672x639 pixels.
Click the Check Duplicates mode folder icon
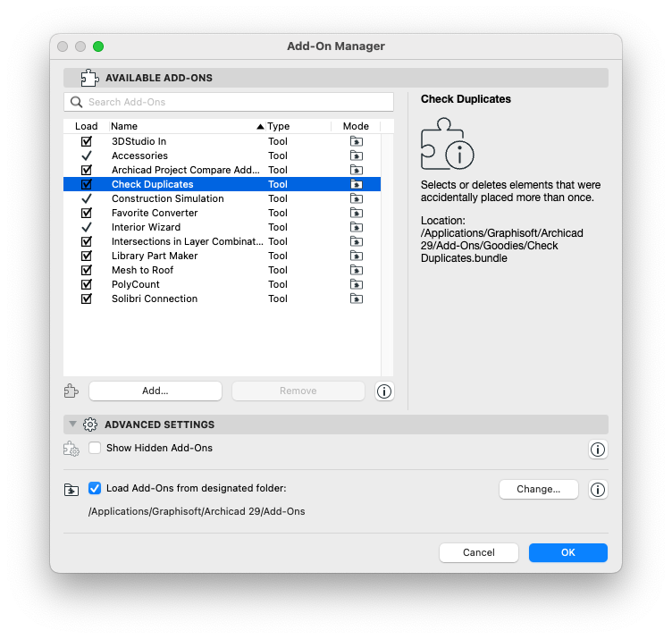pyautogui.click(x=357, y=184)
